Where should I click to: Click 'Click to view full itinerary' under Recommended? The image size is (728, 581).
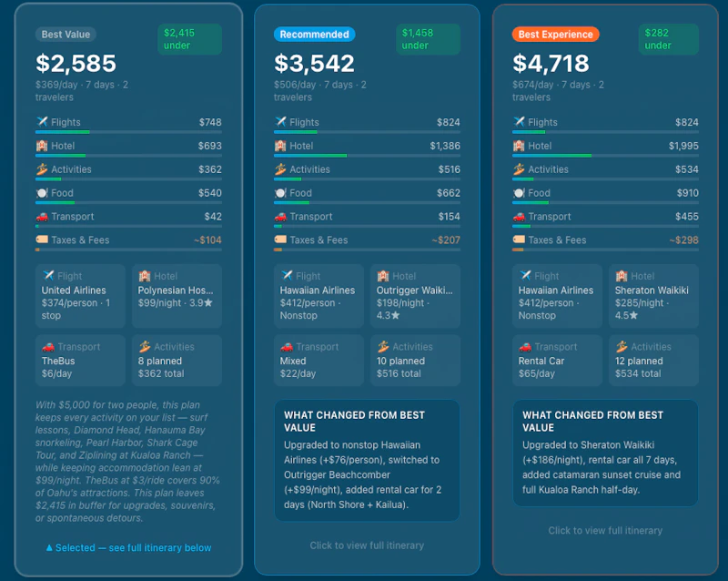click(x=367, y=545)
